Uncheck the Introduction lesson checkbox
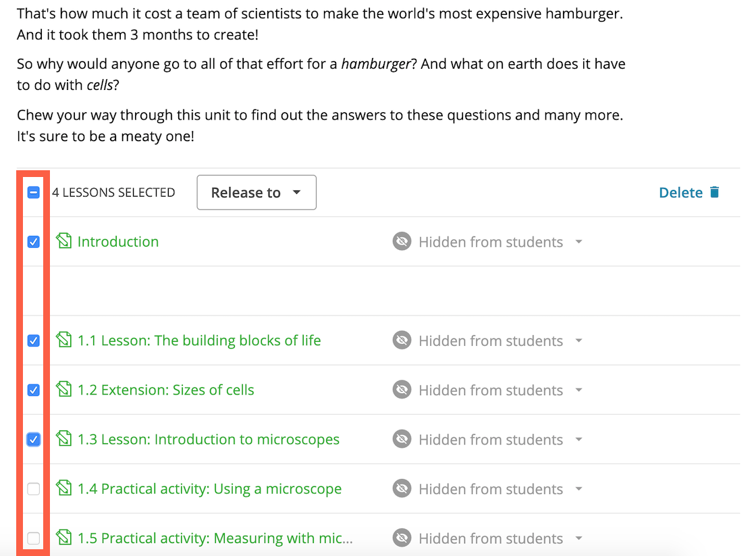Viewport: 756px width, 556px height. click(x=33, y=242)
